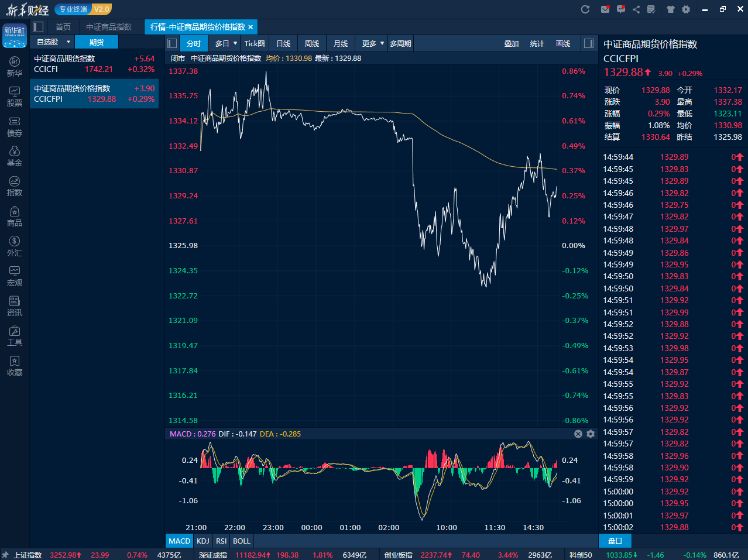Expand the 更多 period dropdown

[x=382, y=43]
